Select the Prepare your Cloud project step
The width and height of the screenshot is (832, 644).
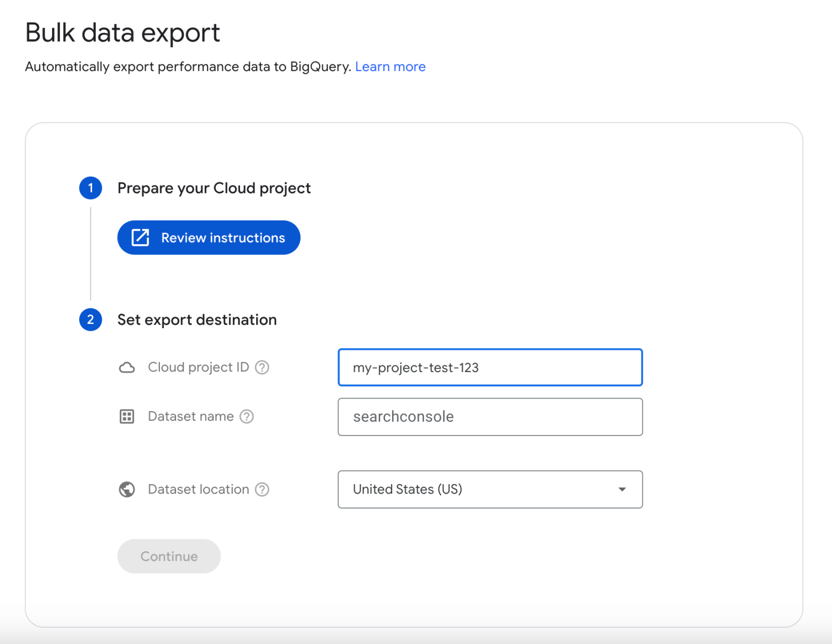(213, 188)
